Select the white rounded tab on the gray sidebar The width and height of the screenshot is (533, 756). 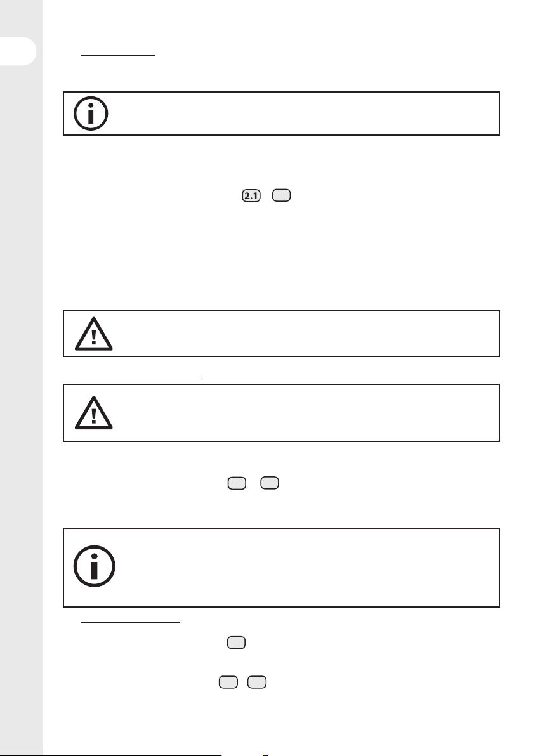tap(18, 51)
